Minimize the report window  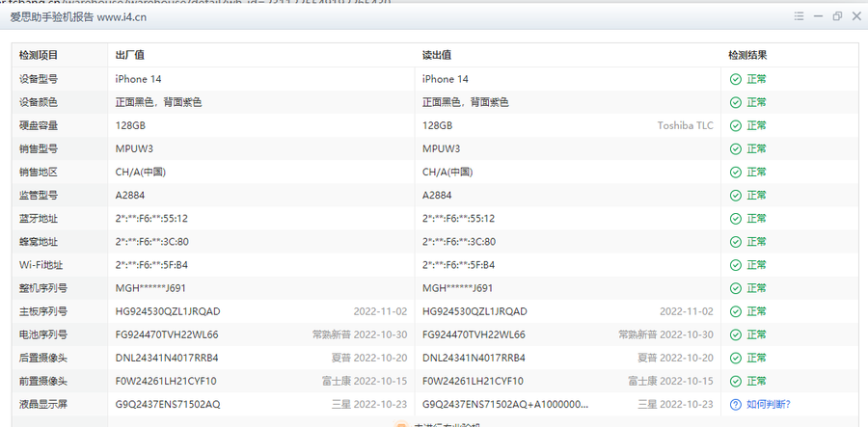click(x=817, y=17)
